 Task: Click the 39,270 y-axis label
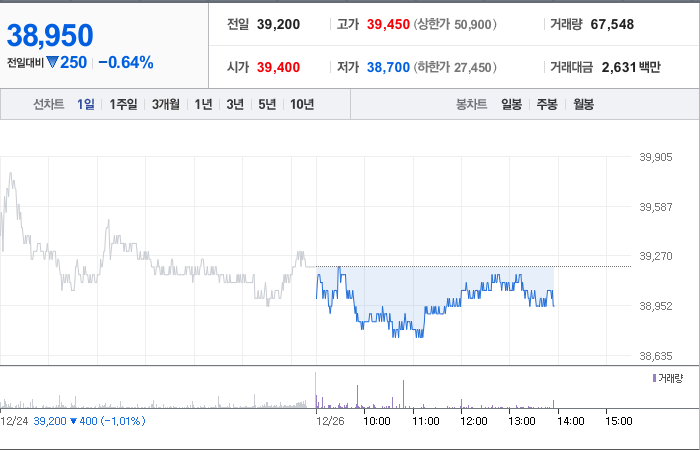coord(655,256)
